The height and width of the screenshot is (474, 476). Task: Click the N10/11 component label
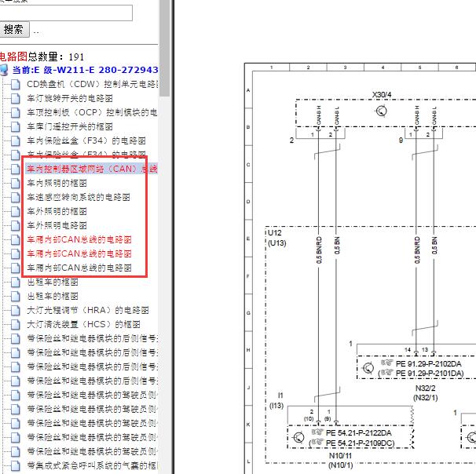coord(340,456)
